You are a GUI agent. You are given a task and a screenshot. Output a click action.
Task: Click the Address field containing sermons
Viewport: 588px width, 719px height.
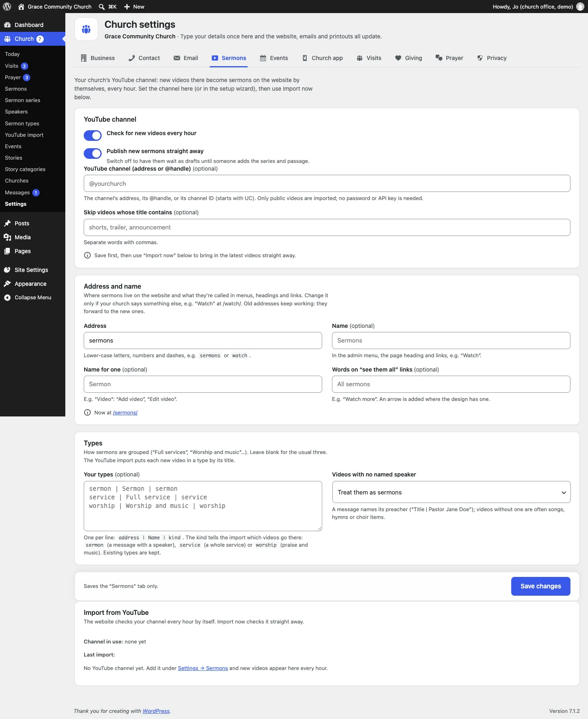pyautogui.click(x=203, y=341)
